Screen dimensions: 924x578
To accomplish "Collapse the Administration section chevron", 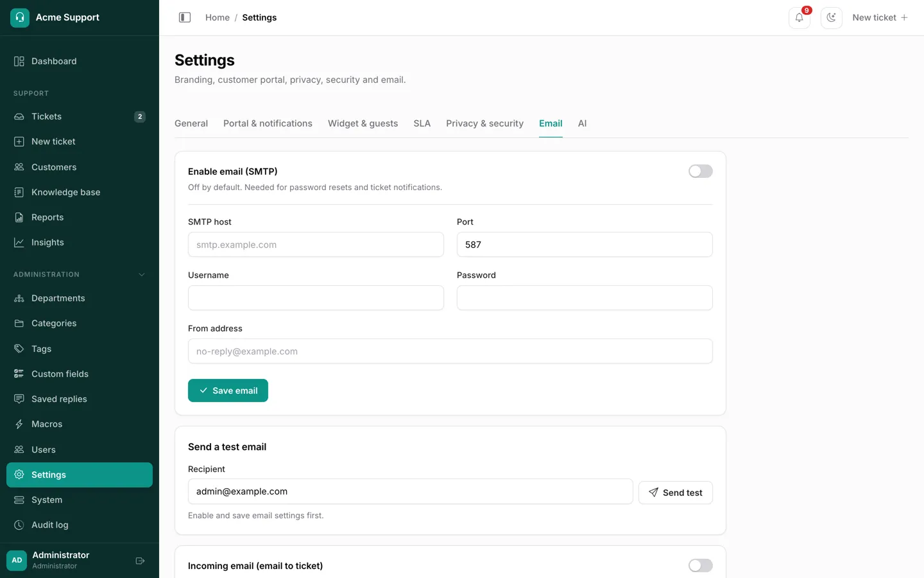I will pos(142,275).
